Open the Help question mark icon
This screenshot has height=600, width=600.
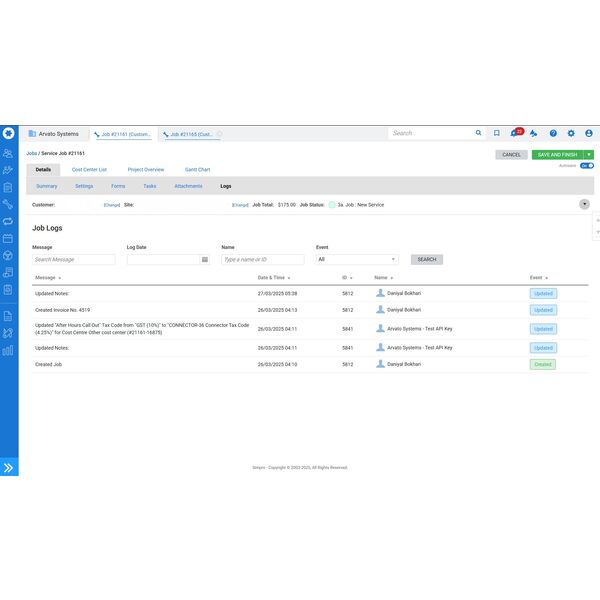tap(553, 133)
